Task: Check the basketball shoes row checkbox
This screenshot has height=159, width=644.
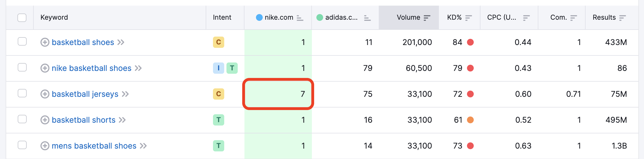Action: click(x=22, y=42)
